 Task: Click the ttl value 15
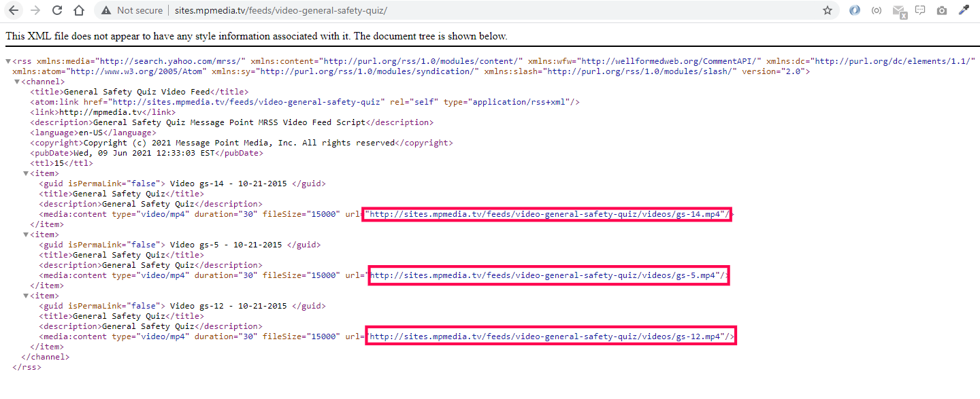59,163
